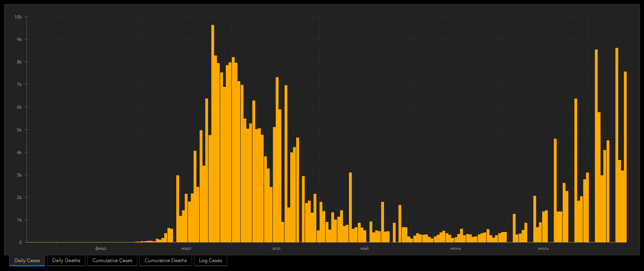Viewport: 644px width, 271px height.
Task: Click the июнь month axis label
Action: click(455, 248)
